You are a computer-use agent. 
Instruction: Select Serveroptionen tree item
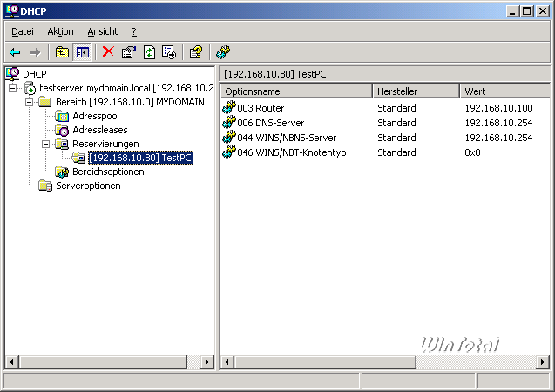88,186
